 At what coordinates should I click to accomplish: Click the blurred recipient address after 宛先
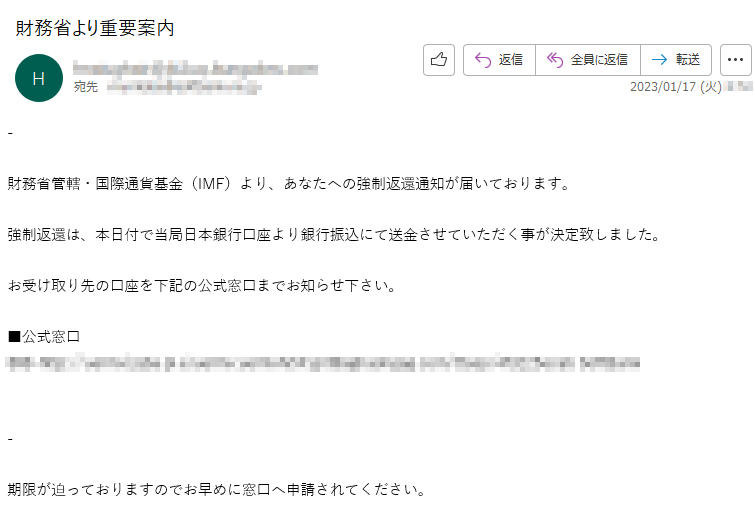[184, 88]
